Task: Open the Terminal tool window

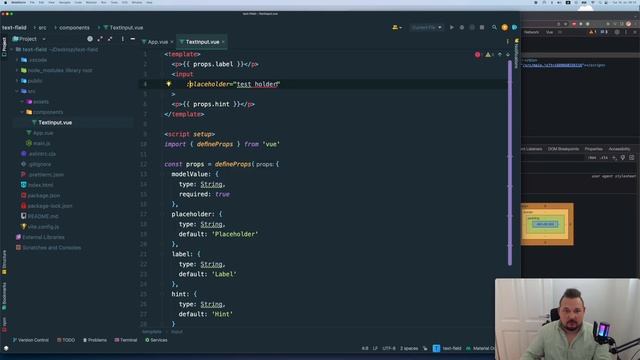Action: [126, 340]
